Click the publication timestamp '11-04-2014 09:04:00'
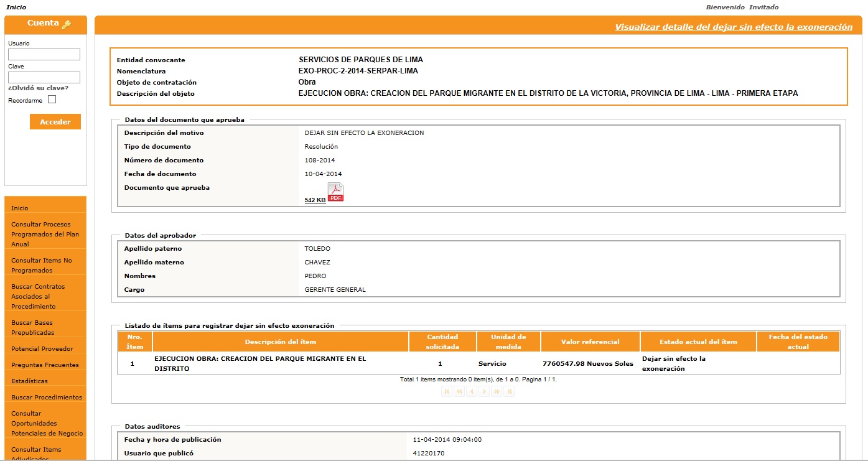This screenshot has width=868, height=461. coord(447,440)
